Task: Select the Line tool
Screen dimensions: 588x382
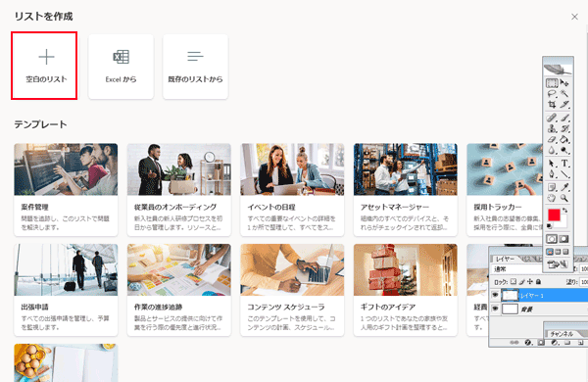Action: pos(564,174)
